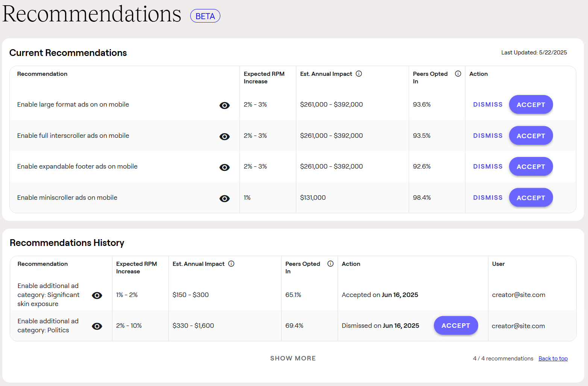Click eye icon for Significant skin exposure
The image size is (588, 386).
point(97,296)
